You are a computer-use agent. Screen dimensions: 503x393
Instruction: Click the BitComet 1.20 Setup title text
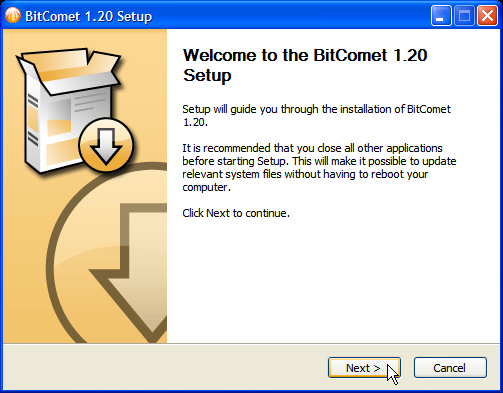click(88, 16)
